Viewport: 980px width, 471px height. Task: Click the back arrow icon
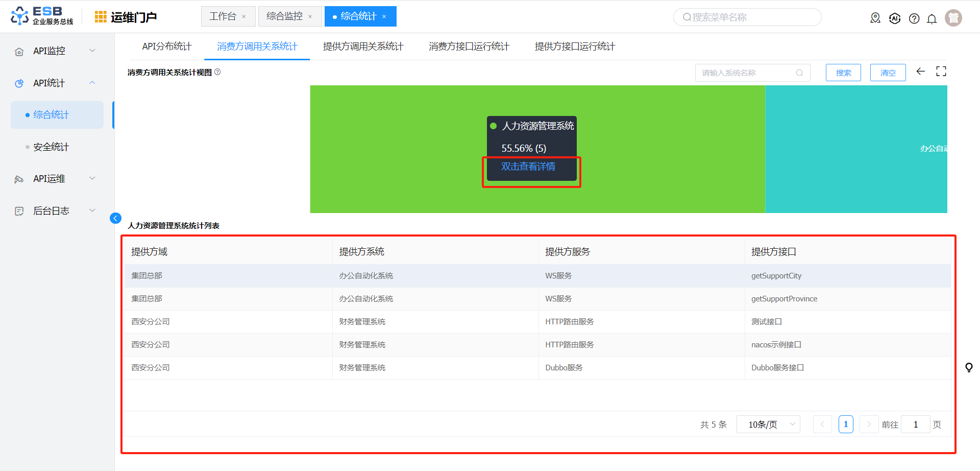click(x=920, y=72)
